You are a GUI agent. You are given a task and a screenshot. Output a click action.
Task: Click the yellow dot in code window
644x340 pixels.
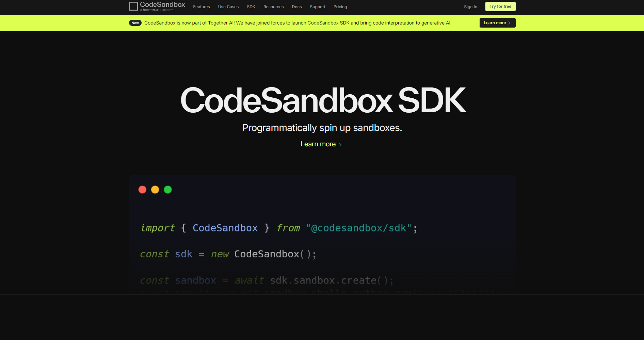155,190
